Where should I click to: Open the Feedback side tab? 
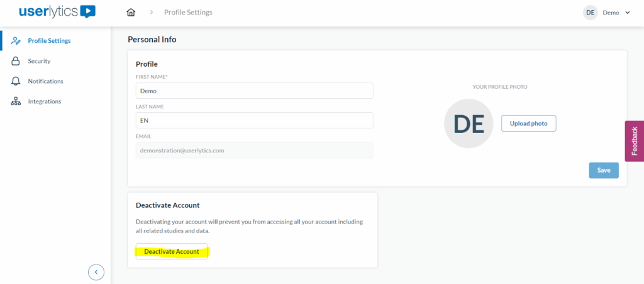tap(634, 141)
